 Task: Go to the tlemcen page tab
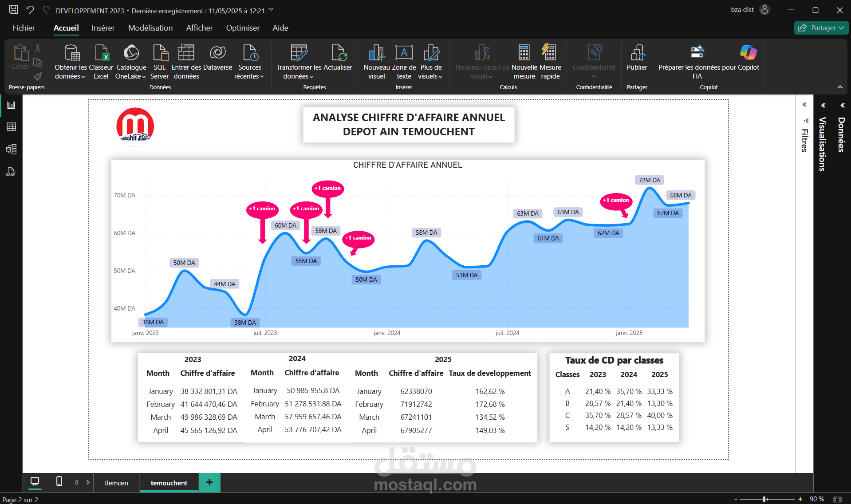point(116,483)
